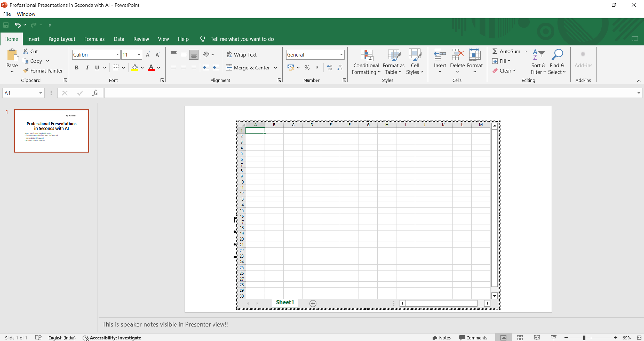Toggle Underline formatting
The height and width of the screenshot is (341, 644).
tap(97, 68)
